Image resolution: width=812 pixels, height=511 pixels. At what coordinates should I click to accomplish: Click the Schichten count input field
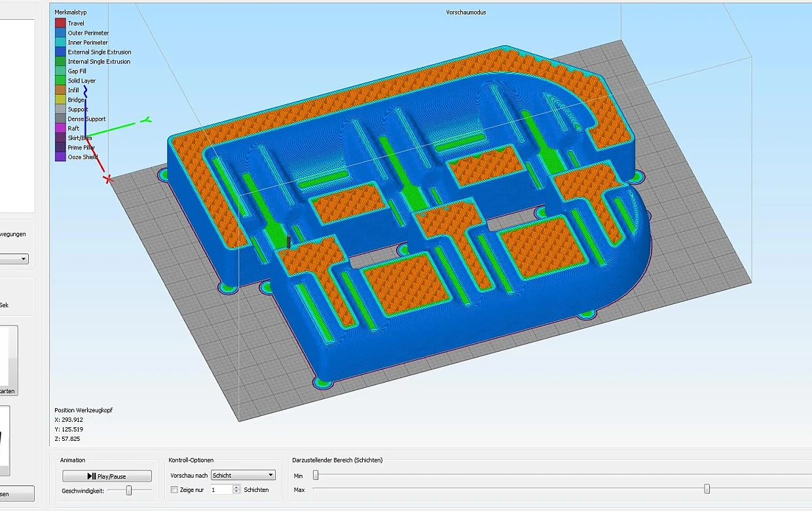click(x=219, y=490)
